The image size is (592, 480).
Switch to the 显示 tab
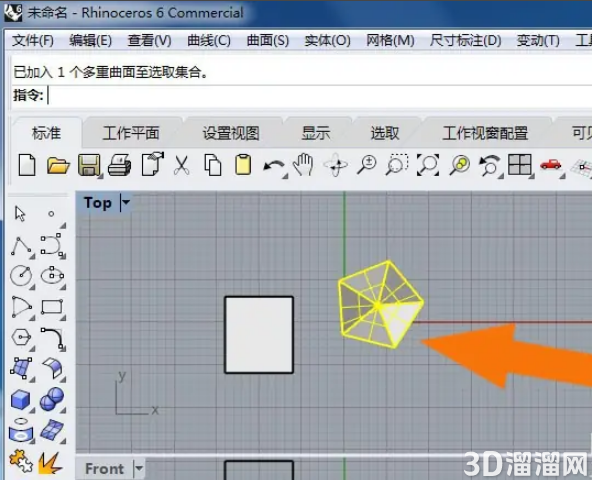[316, 133]
